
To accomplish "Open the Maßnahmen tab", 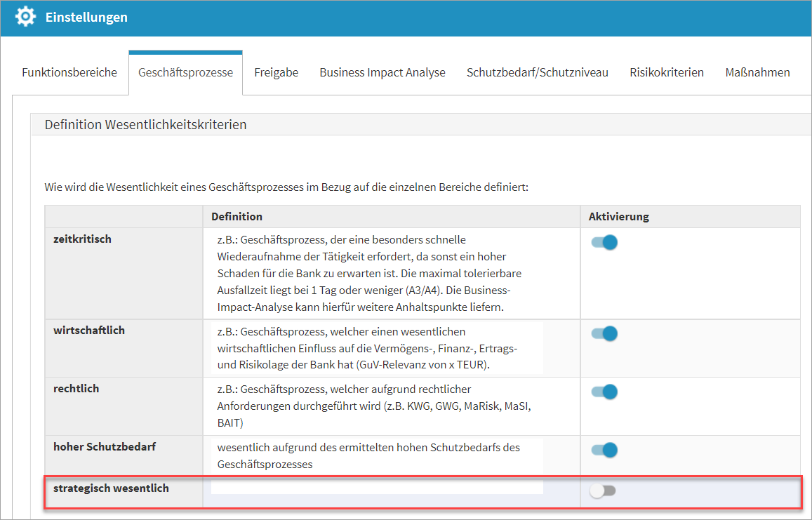I will coord(757,72).
